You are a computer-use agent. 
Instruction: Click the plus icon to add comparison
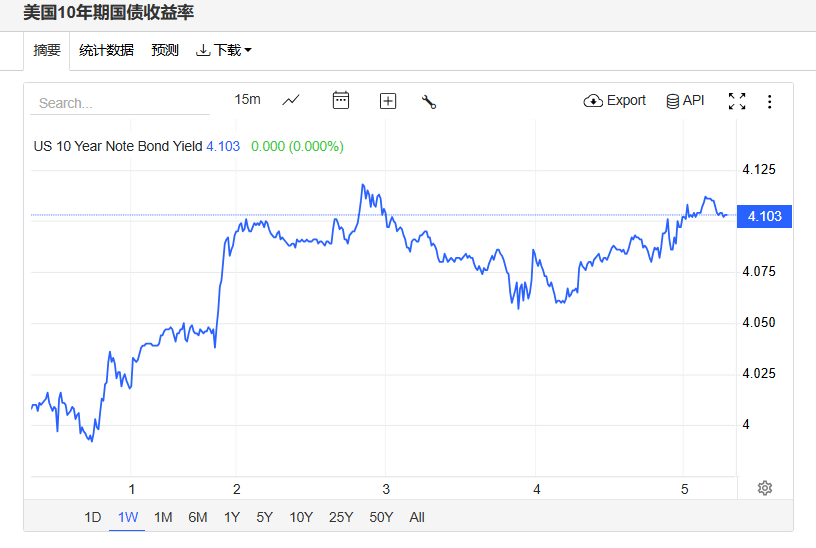click(388, 100)
